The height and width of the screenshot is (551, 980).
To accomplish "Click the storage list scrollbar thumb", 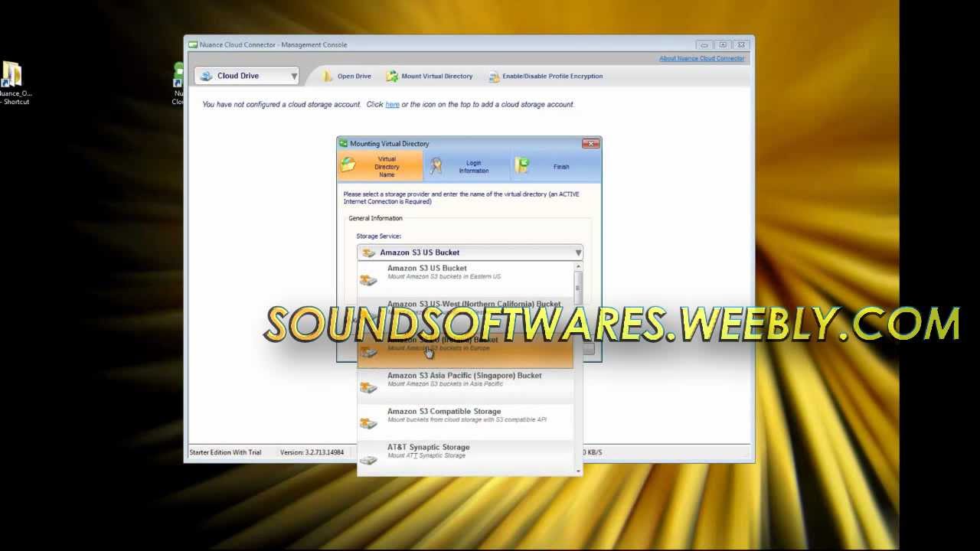I will [x=578, y=288].
